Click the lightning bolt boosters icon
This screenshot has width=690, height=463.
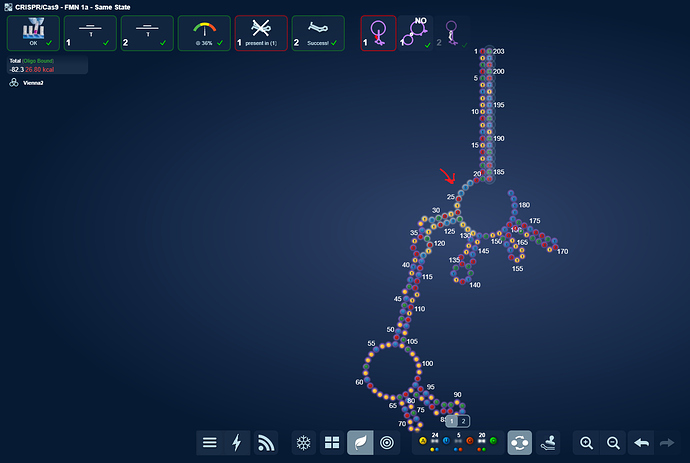coord(237,442)
